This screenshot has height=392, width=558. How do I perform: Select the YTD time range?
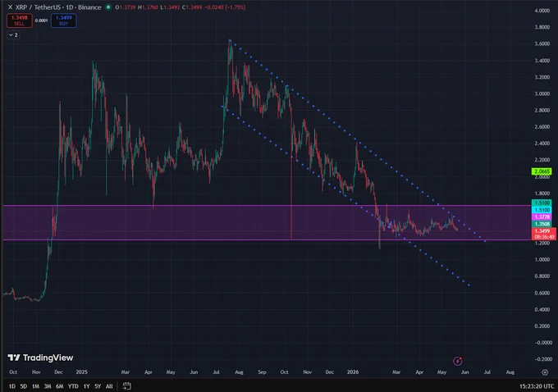coord(73,386)
